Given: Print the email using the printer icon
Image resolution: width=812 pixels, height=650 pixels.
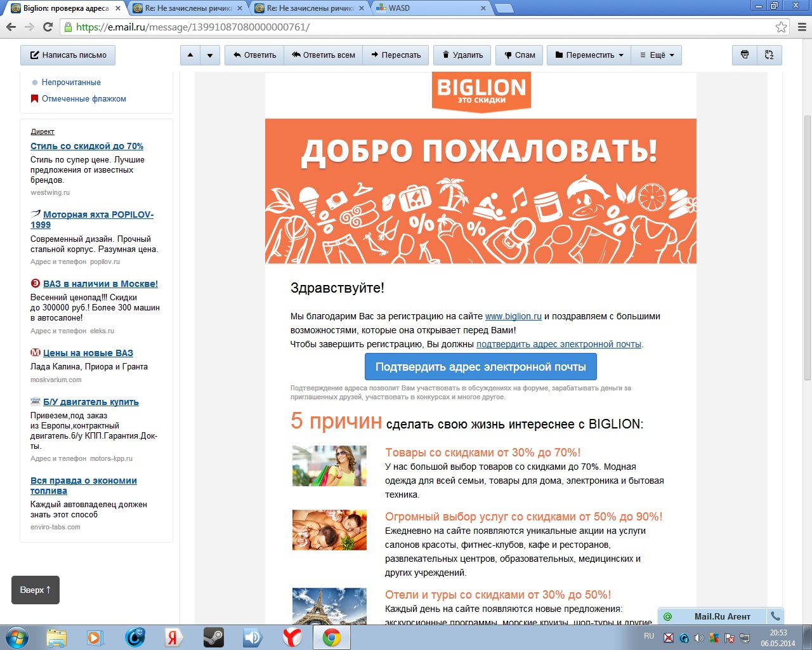Looking at the screenshot, I should pos(745,55).
